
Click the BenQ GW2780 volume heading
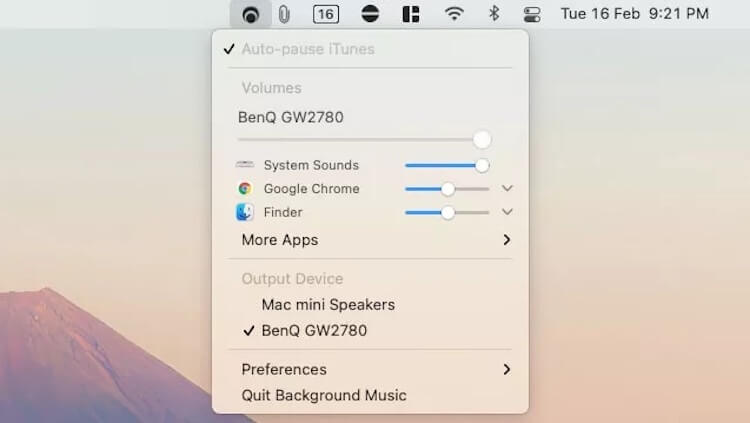tap(291, 117)
